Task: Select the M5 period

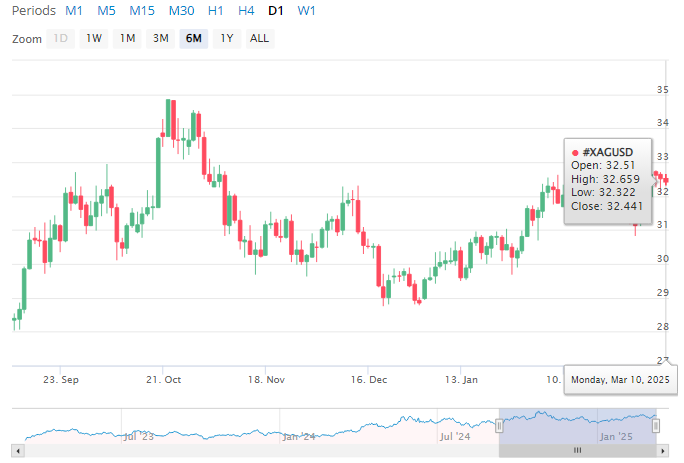Action: point(106,10)
